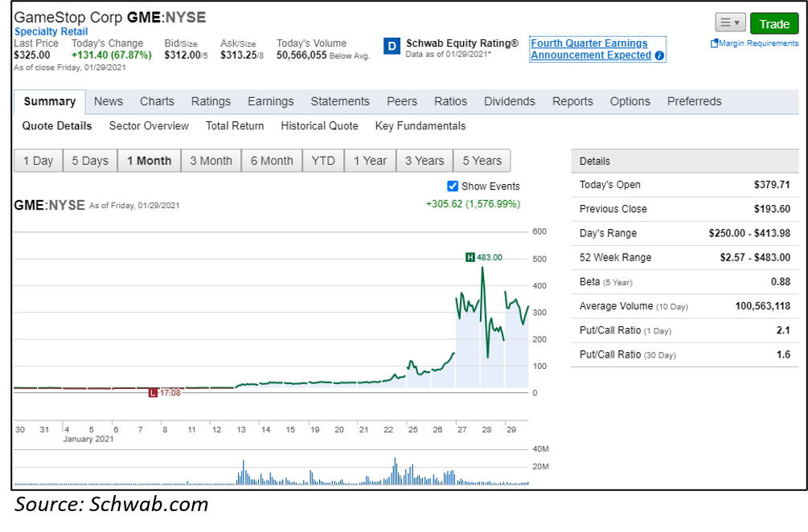Uncheck the Show Events checkbox

453,186
